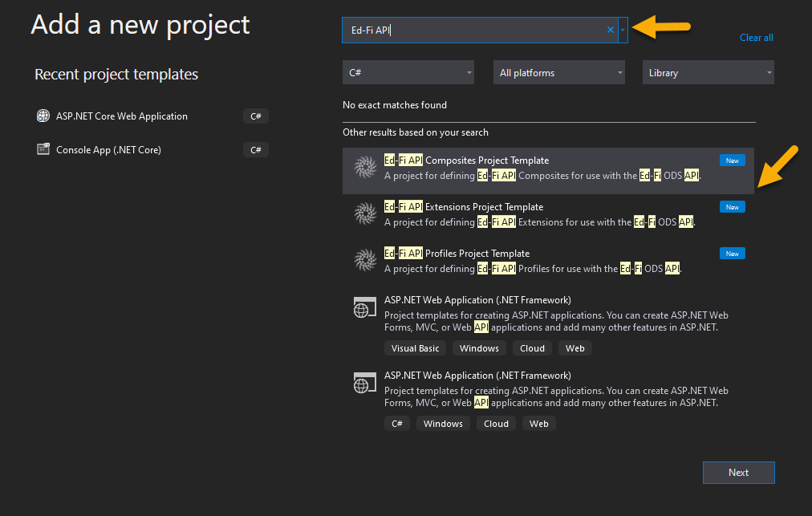Click the first ASP.NET Web Application globe icon
The height and width of the screenshot is (516, 812).
pos(365,307)
